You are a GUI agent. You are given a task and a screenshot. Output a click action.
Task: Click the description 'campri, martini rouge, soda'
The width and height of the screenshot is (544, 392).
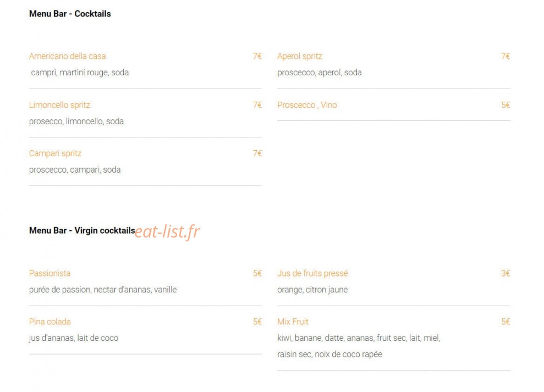click(80, 73)
